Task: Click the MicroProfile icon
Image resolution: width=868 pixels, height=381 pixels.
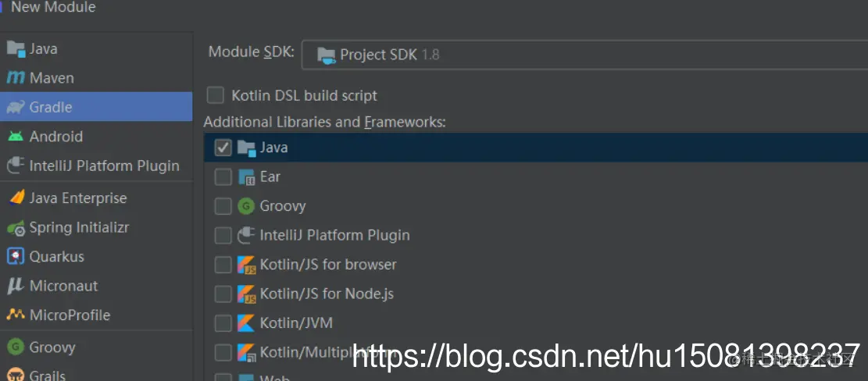Action: [16, 315]
